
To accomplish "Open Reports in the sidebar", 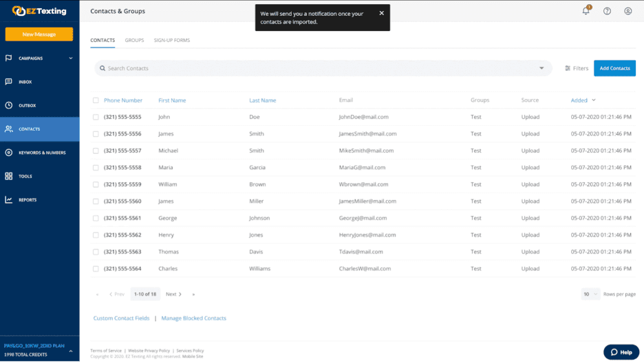I will (x=28, y=200).
